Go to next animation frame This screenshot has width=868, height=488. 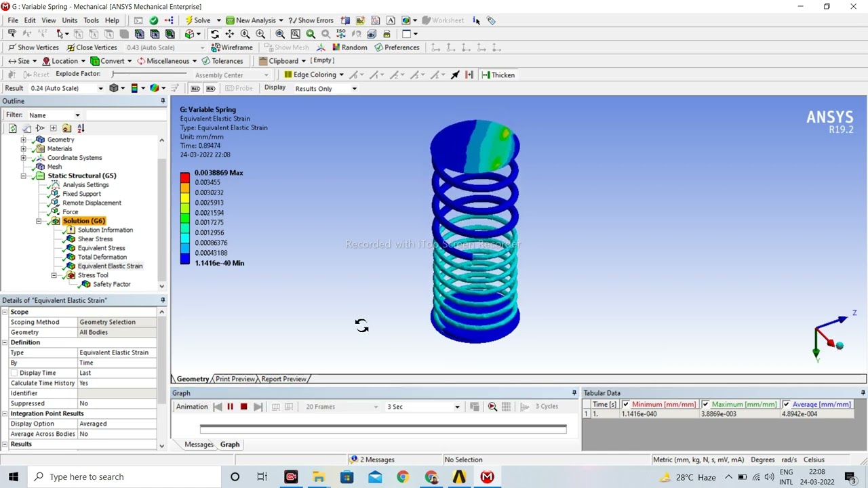tap(258, 407)
